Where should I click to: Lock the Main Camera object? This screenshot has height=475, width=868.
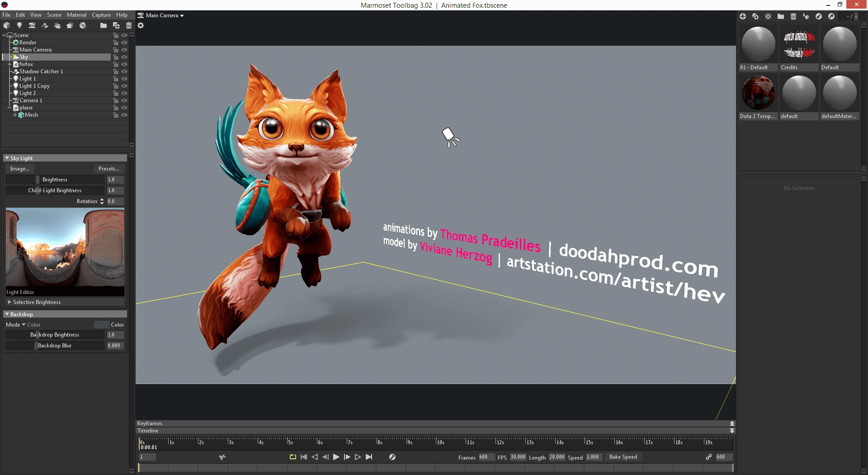point(116,50)
